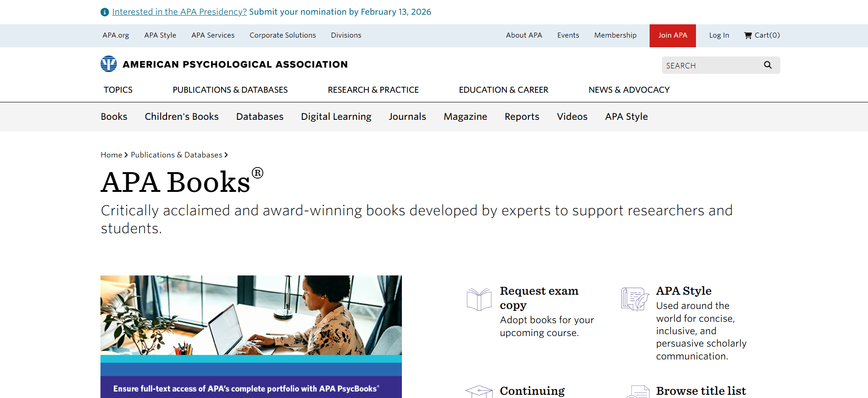This screenshot has height=398, width=868.
Task: Select Videos subnav item
Action: (572, 117)
